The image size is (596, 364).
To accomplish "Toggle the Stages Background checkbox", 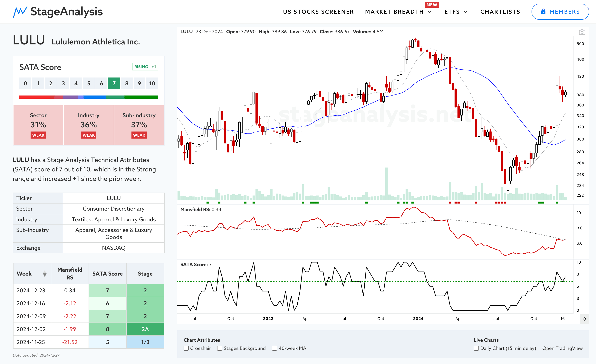I will pos(220,348).
